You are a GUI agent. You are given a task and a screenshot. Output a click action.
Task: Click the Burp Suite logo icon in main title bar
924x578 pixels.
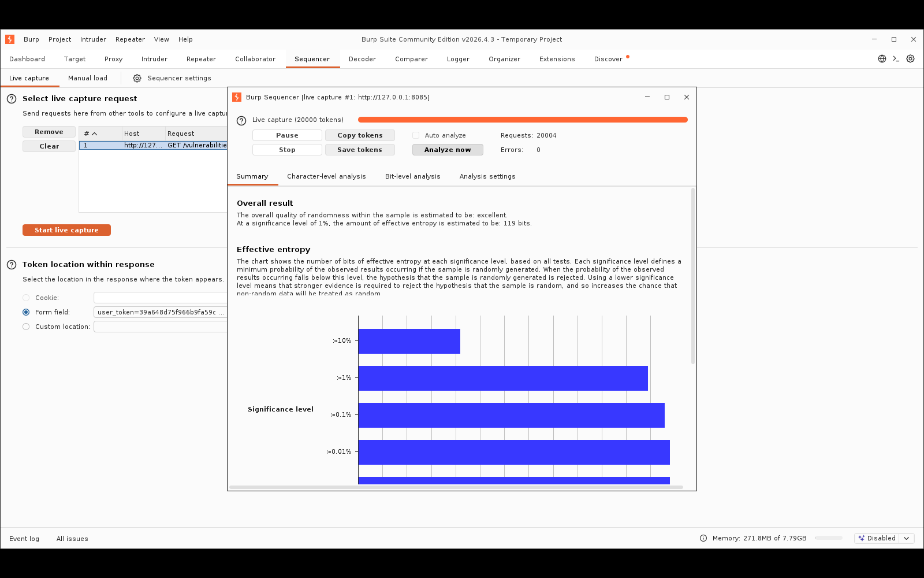pos(10,39)
